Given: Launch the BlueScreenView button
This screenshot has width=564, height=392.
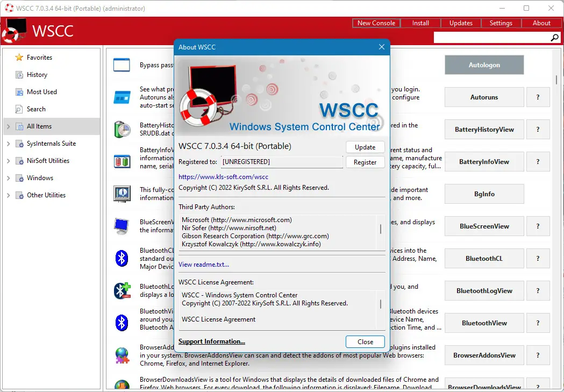Looking at the screenshot, I should pos(484,226).
